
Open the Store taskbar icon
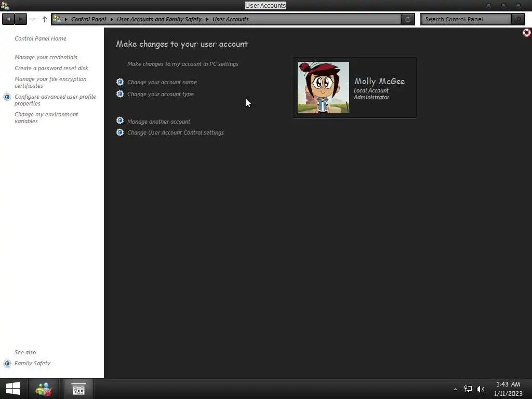[78, 389]
